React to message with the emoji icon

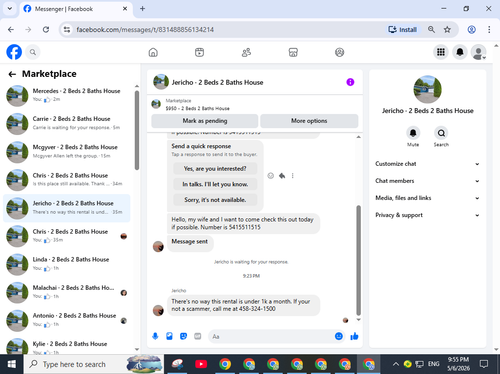pyautogui.click(x=271, y=176)
